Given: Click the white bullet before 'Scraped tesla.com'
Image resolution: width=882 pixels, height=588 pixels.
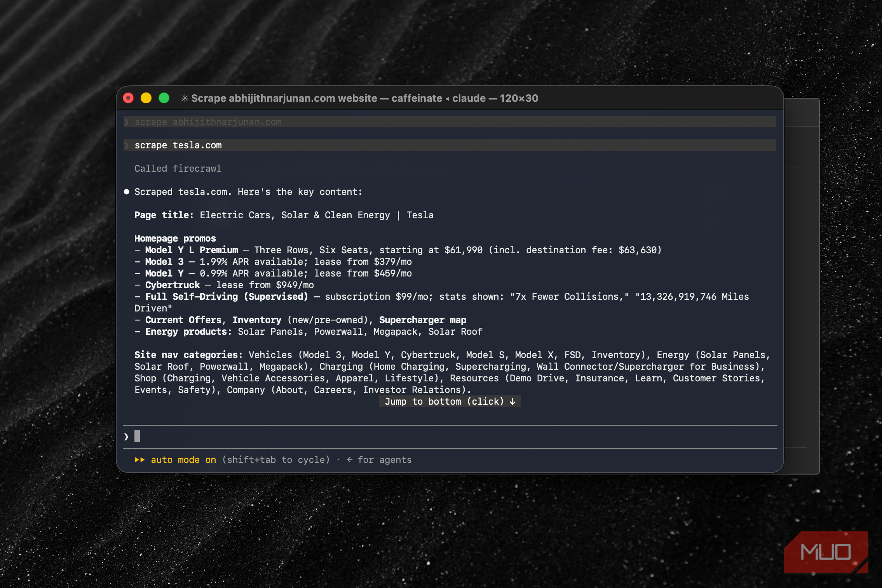Looking at the screenshot, I should [126, 192].
